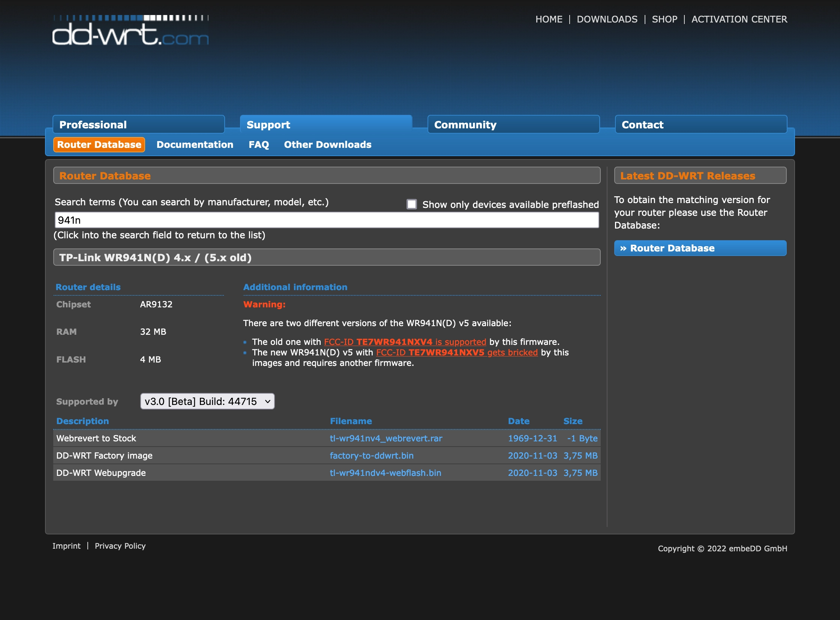
Task: Click the DD-WRT Webupgrade description
Action: 101,473
